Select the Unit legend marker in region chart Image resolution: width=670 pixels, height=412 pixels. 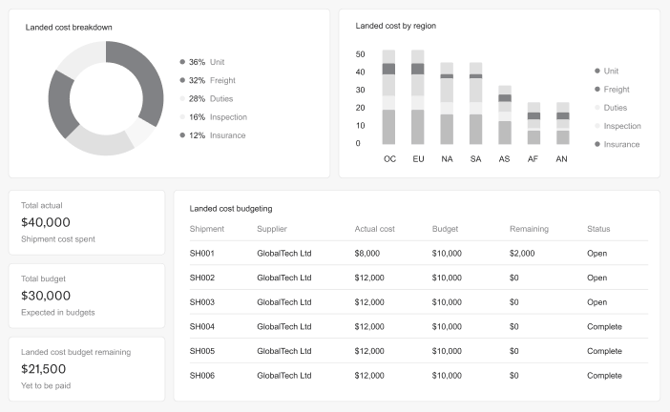point(597,71)
